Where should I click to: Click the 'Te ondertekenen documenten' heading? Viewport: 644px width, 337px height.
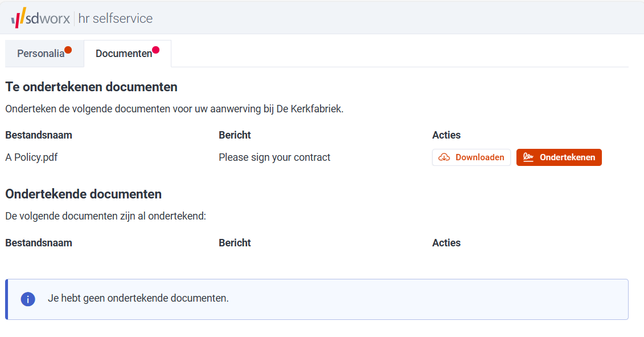coord(91,87)
